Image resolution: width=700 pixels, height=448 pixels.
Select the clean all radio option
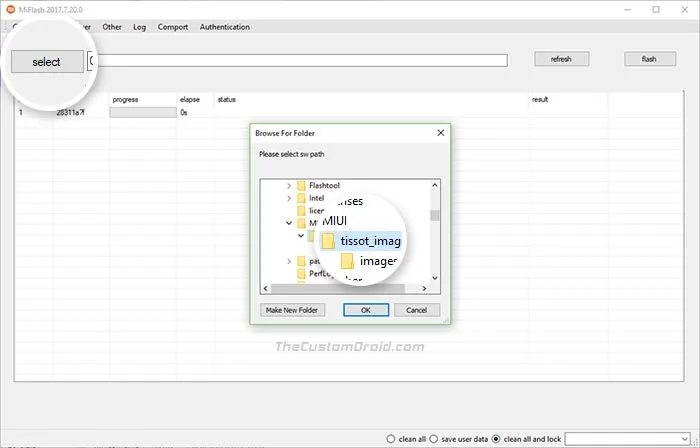(392, 439)
